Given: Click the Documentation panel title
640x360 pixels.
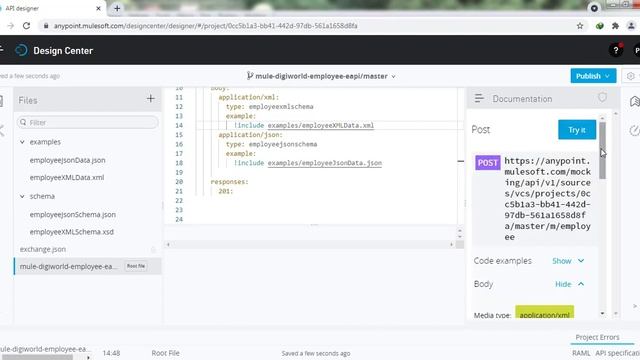Looking at the screenshot, I should click(522, 99).
